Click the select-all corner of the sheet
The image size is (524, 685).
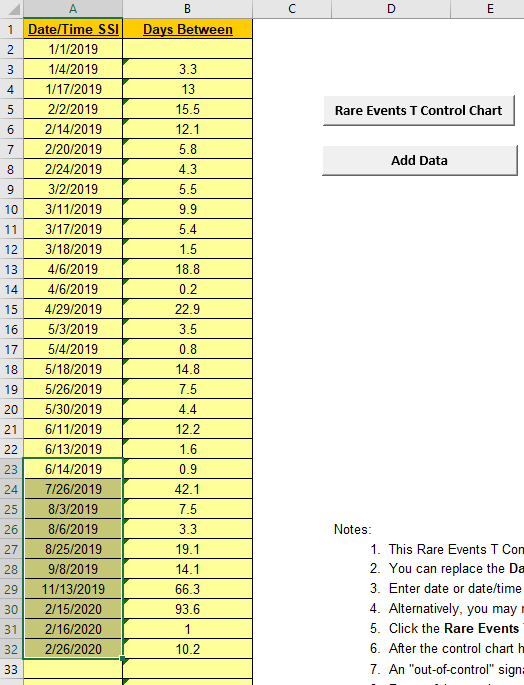[11, 9]
